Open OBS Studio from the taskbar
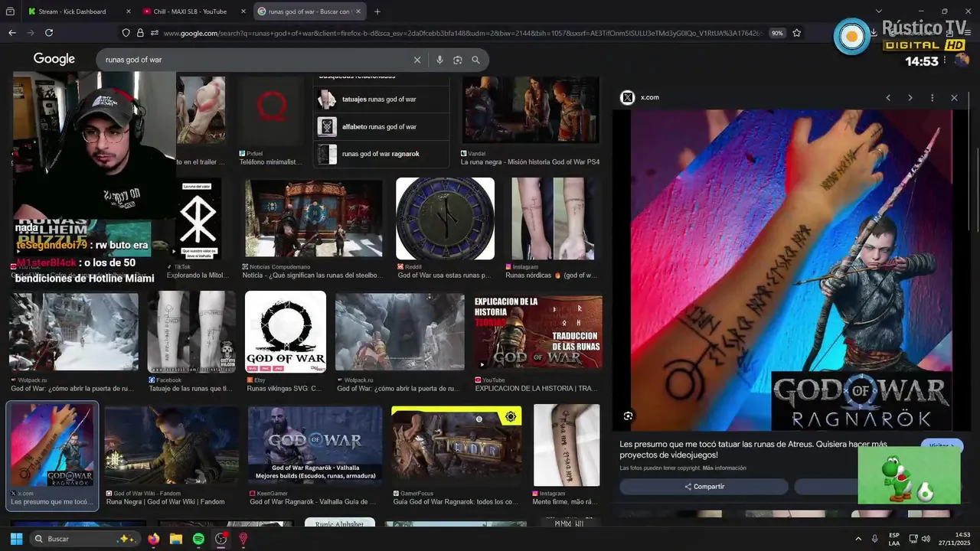 coord(221,539)
